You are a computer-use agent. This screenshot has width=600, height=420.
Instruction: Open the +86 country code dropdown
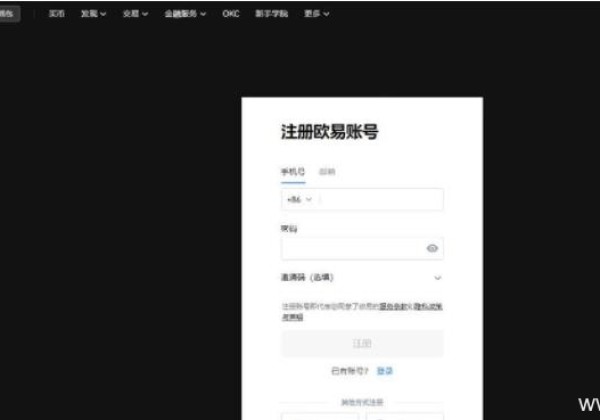point(300,199)
